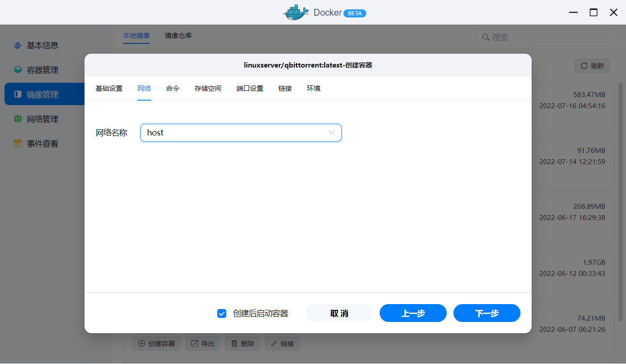Viewport: 626px width, 364px height.
Task: Click the 事件查看 calendar icon
Action: pos(18,144)
